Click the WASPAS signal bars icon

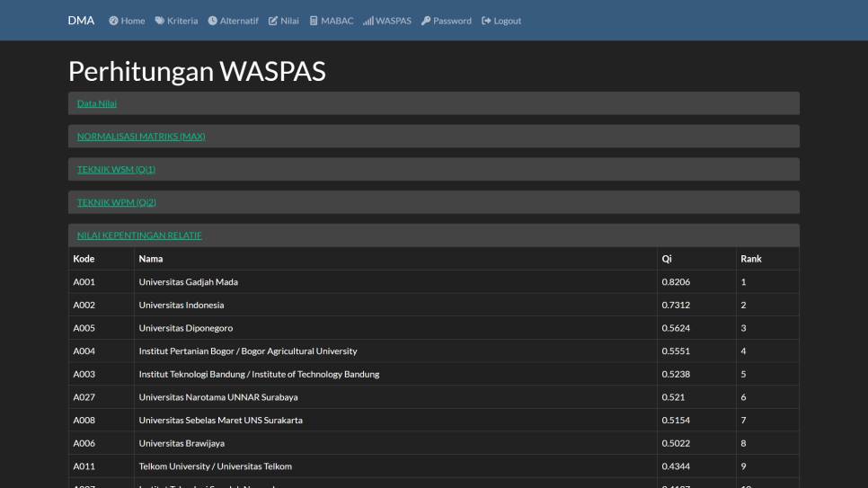click(368, 21)
